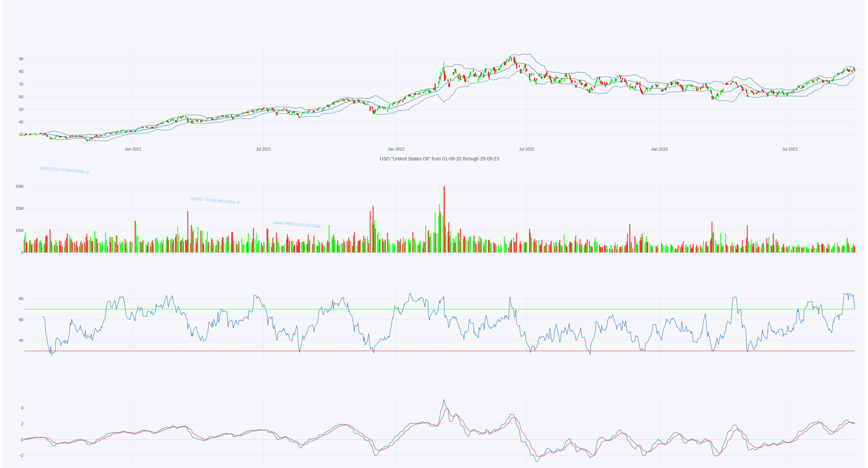Click the 2 tick on MACD axis
The image size is (868, 468).
pos(22,424)
